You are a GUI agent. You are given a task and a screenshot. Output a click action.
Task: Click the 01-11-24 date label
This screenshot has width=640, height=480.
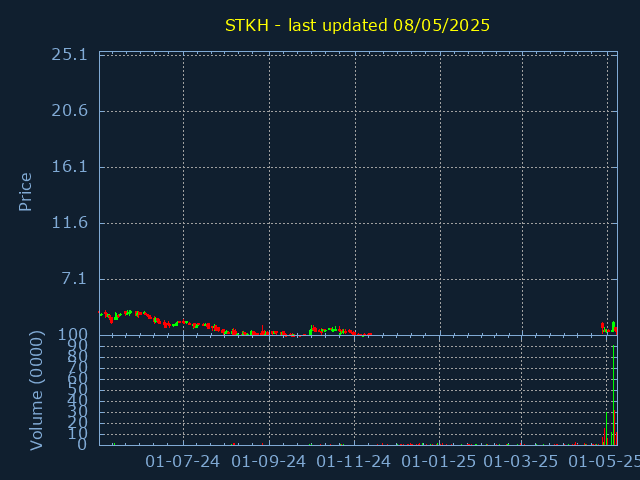353,462
